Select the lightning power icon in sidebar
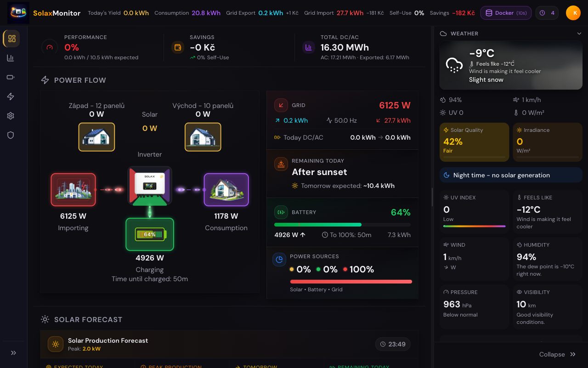Viewport: 588px width, 368px height. click(10, 96)
